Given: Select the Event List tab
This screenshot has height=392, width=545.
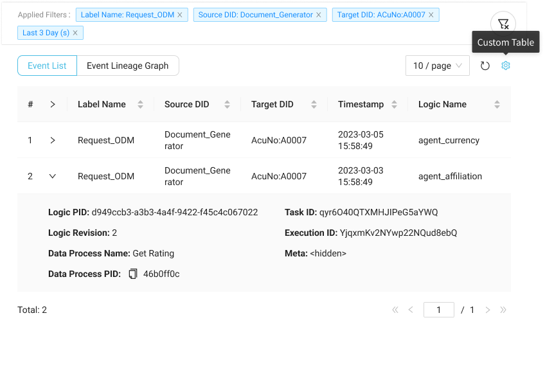Looking at the screenshot, I should pyautogui.click(x=47, y=66).
